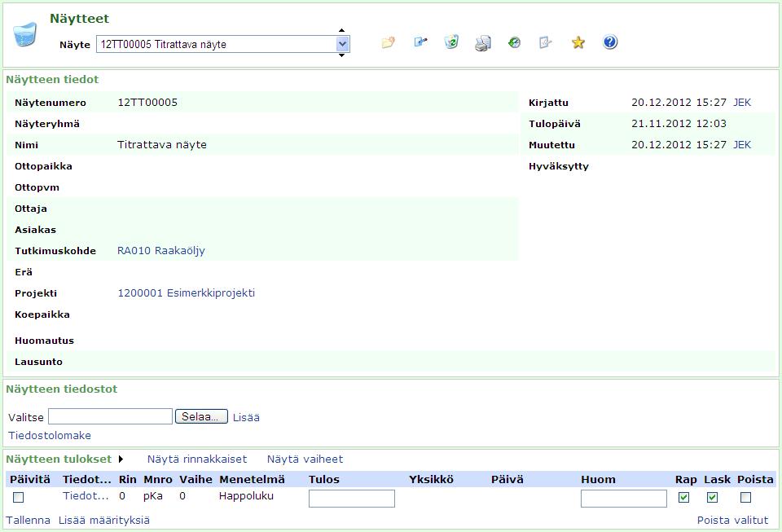Click the recycle bin delete icon
Image resolution: width=782 pixels, height=532 pixels.
pyautogui.click(x=451, y=42)
